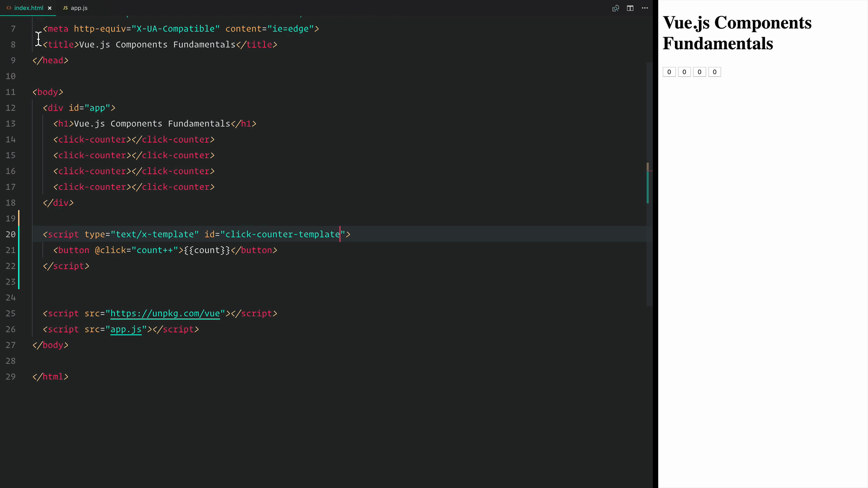Click fourth counter button in browser preview
868x488 pixels.
coord(715,72)
